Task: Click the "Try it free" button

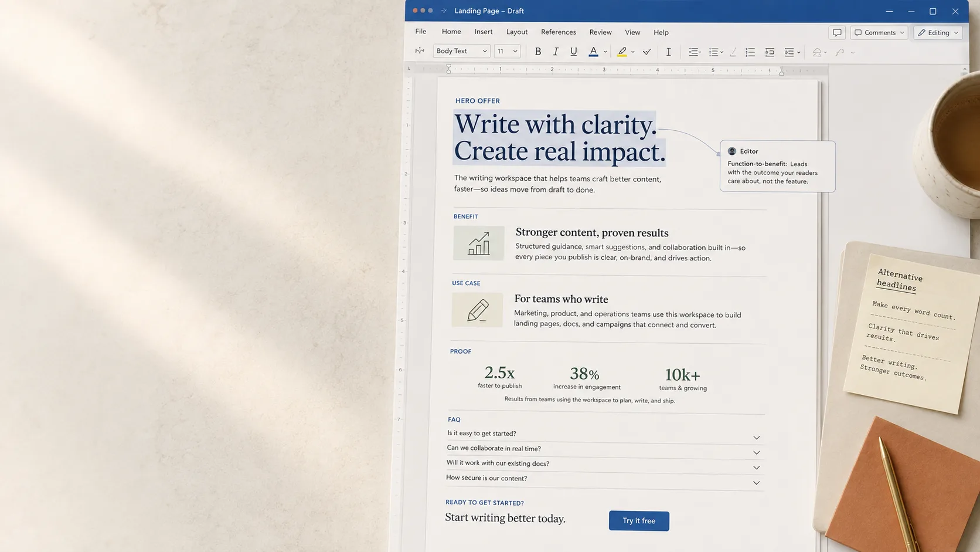Action: pos(639,521)
